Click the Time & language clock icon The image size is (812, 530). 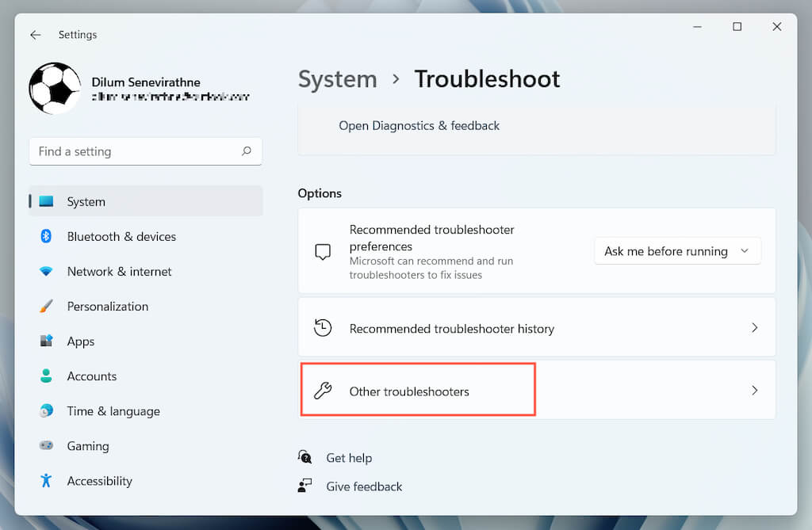(48, 410)
